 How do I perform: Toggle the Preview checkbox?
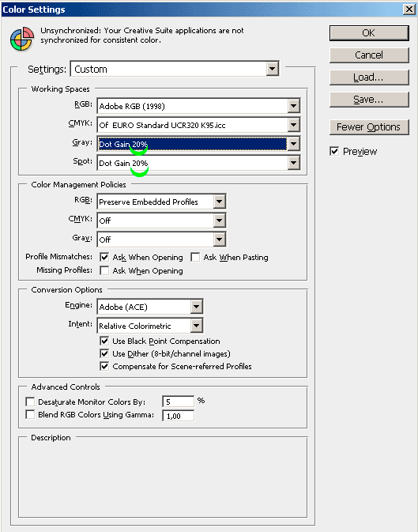coord(334,151)
